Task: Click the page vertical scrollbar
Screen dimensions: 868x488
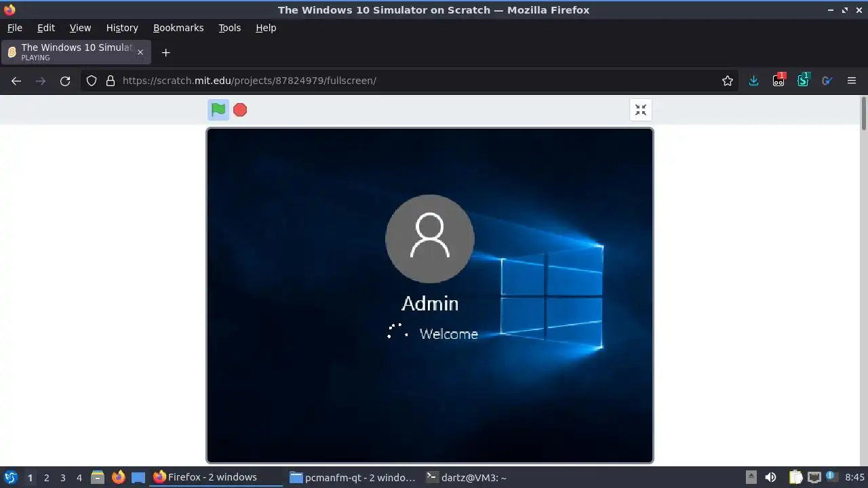Action: tap(864, 113)
